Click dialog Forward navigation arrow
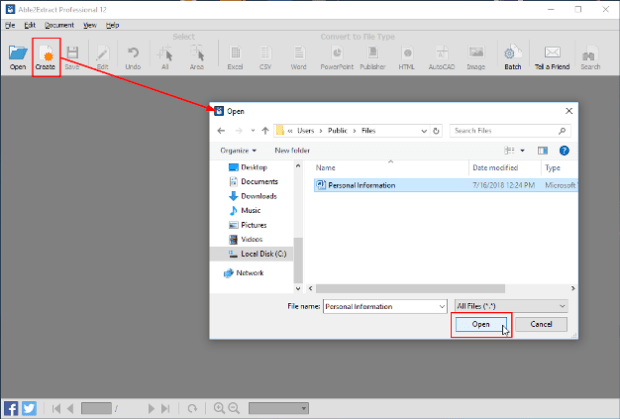 tap(238, 131)
